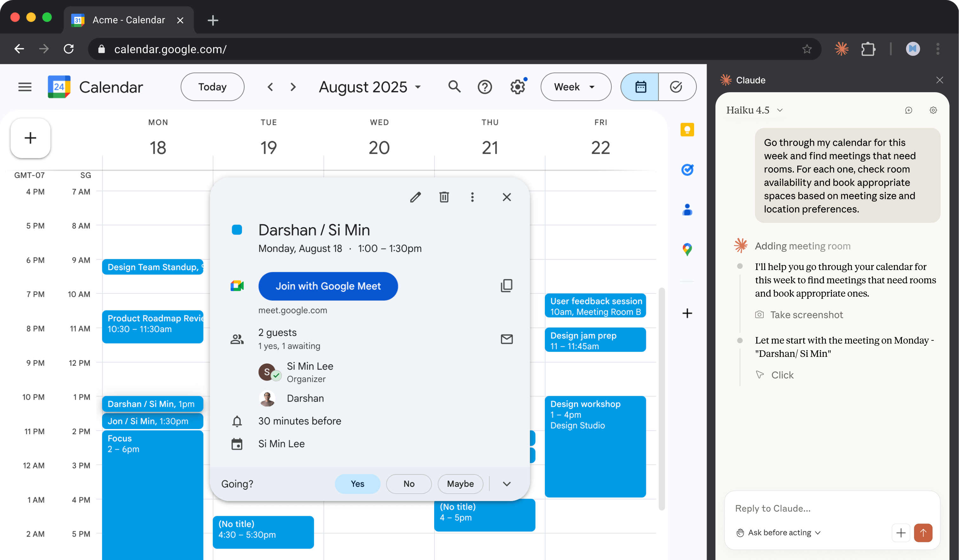The height and width of the screenshot is (560, 959).
Task: Switch to tasks-only view toggle
Action: [x=676, y=87]
